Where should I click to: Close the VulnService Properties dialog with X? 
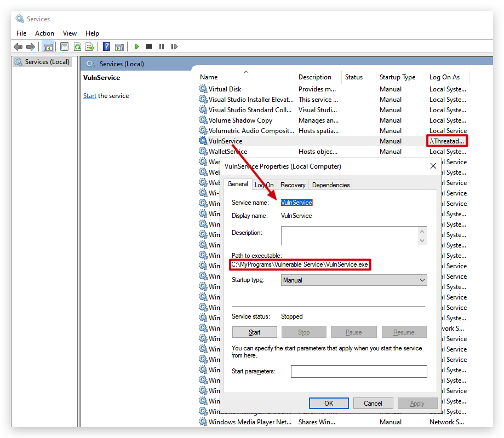tap(433, 166)
